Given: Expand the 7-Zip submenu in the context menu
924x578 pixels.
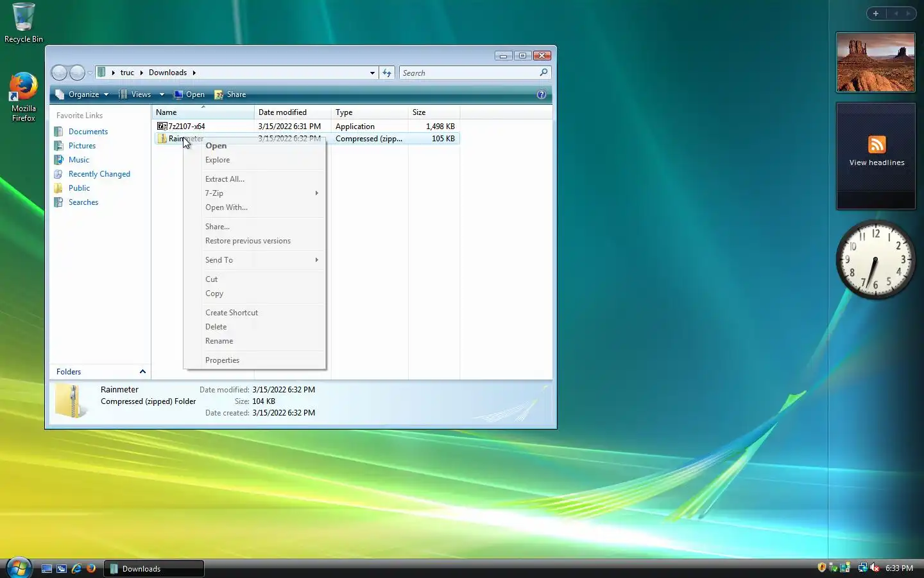Looking at the screenshot, I should coord(254,193).
